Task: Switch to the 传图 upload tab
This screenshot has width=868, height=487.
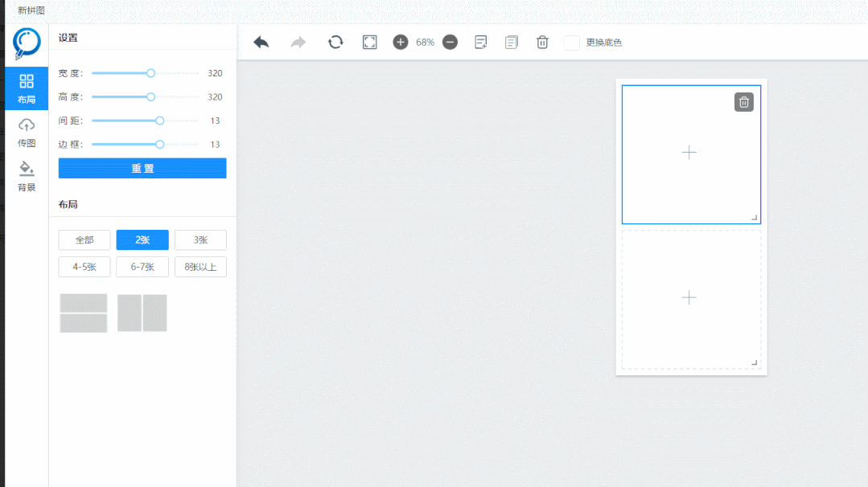Action: point(27,133)
